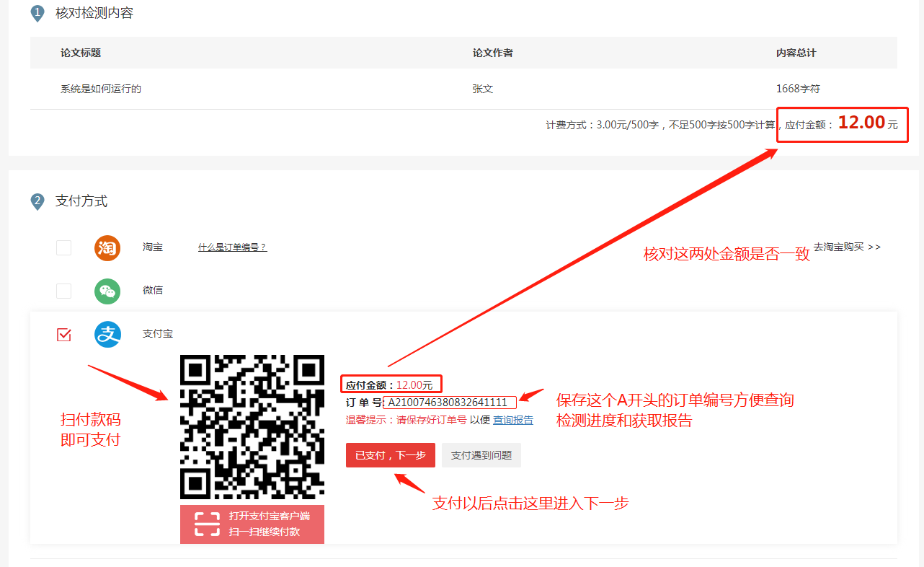Click the 内容总计 column header
The height and width of the screenshot is (567, 924).
(796, 53)
